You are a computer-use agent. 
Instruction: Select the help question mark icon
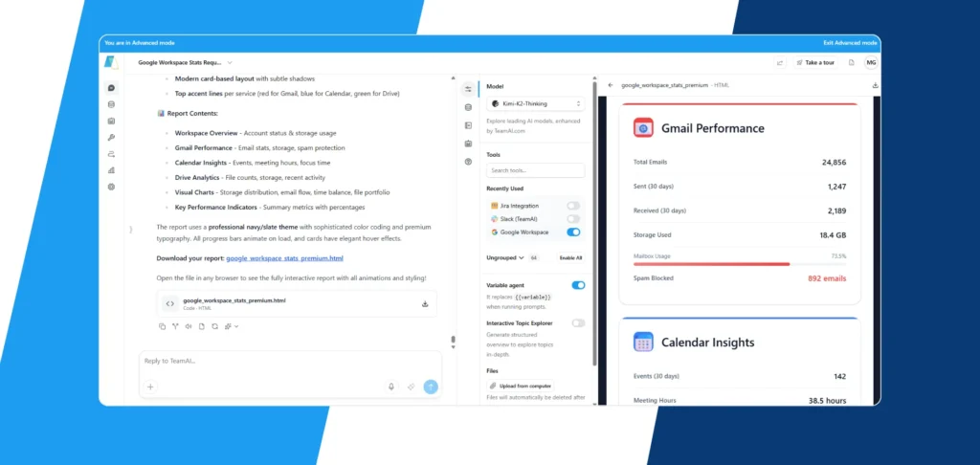click(x=468, y=162)
